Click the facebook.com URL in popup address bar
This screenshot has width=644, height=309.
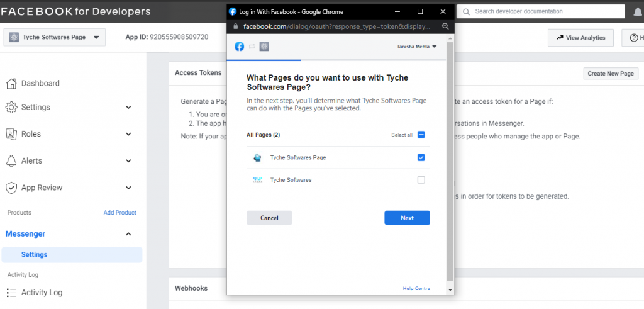click(337, 26)
